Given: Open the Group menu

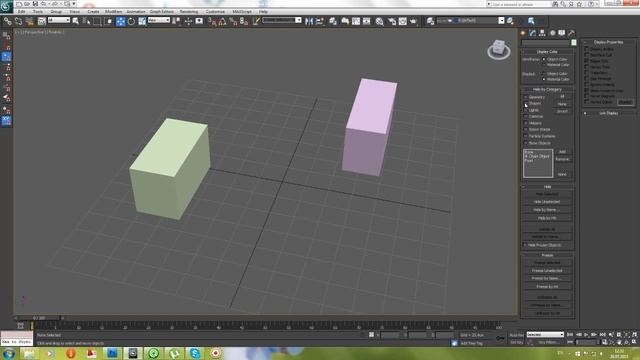Looking at the screenshot, I should click(56, 11).
